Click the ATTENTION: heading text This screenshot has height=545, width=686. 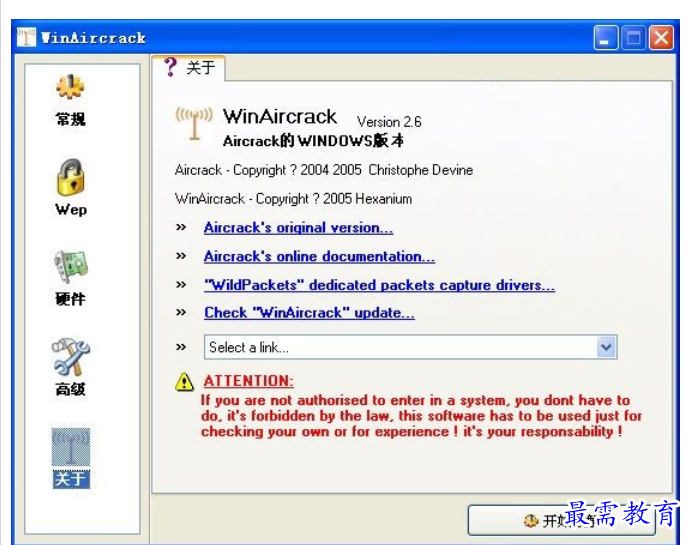click(248, 381)
